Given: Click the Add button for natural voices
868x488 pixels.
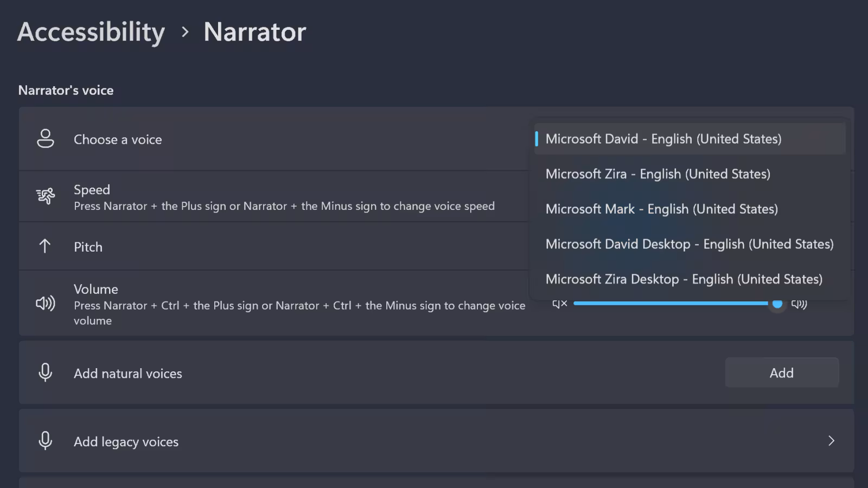Looking at the screenshot, I should 782,373.
